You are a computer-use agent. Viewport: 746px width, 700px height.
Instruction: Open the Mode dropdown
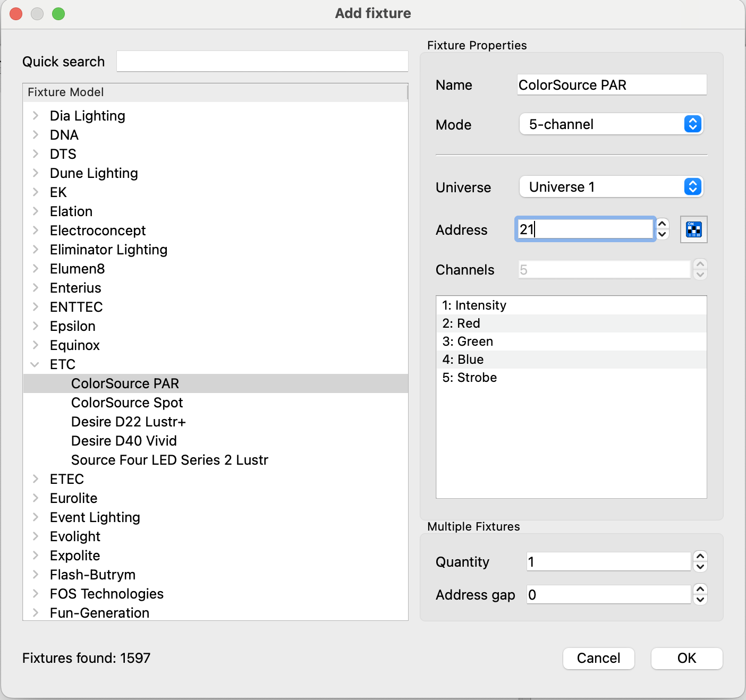(x=611, y=124)
